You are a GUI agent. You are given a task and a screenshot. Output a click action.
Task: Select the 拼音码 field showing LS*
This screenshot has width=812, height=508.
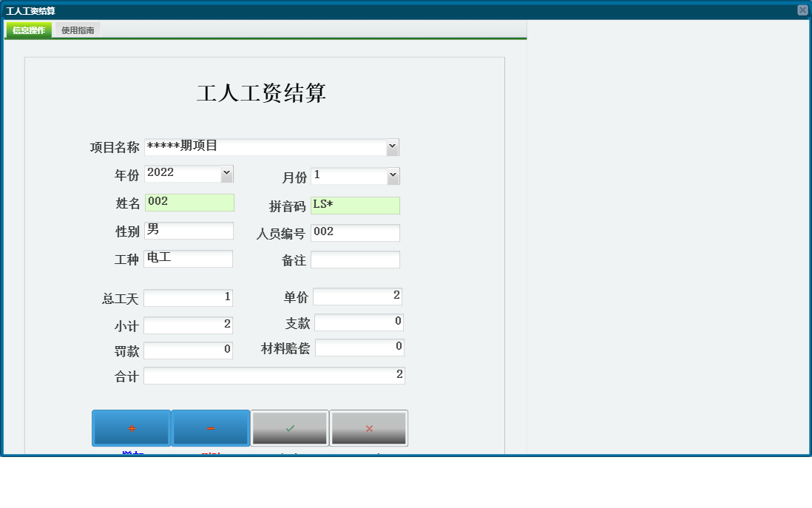(356, 206)
